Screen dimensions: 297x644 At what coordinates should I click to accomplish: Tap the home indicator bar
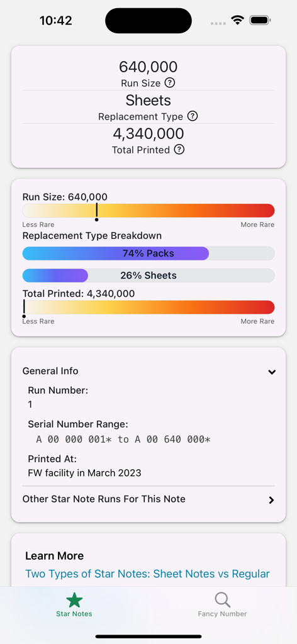148,636
